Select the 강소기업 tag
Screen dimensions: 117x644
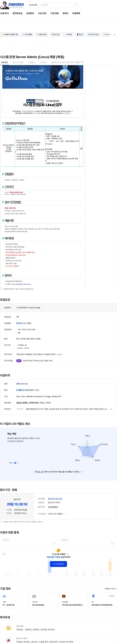pos(55,35)
